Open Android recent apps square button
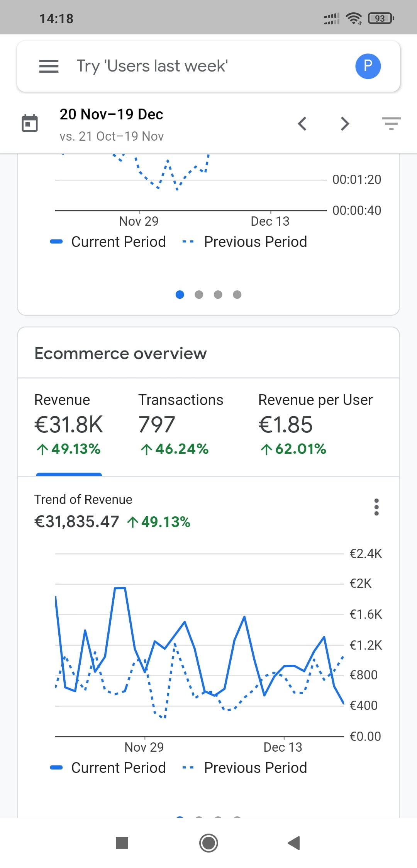417x868 pixels. pyautogui.click(x=122, y=842)
